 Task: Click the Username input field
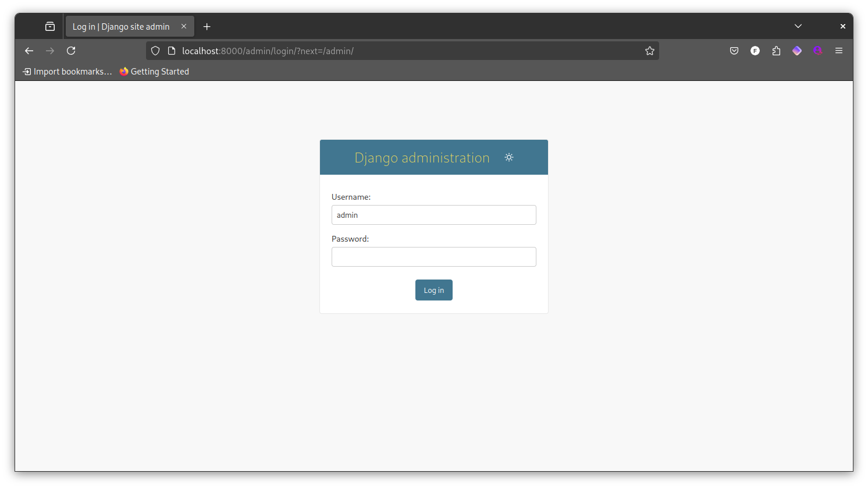point(433,215)
